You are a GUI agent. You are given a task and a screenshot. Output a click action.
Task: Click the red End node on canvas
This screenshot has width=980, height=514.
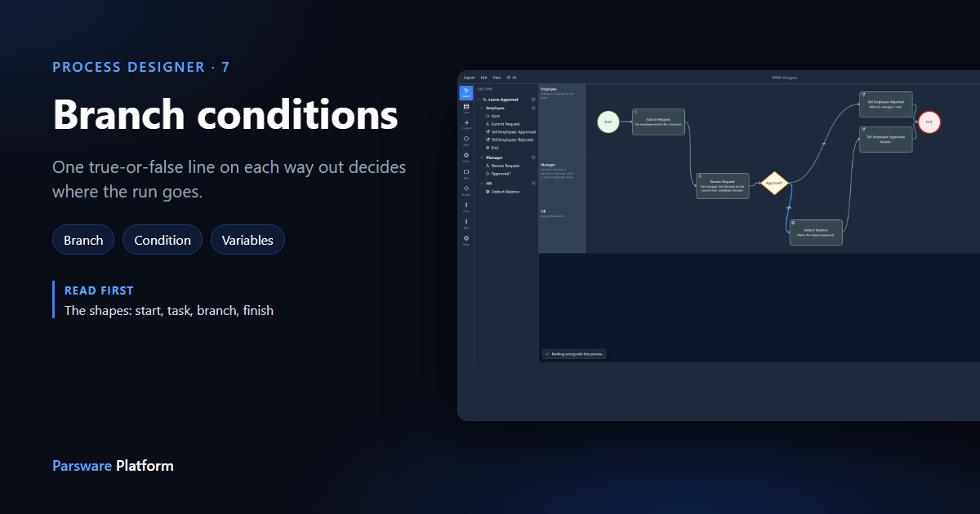[x=929, y=122]
